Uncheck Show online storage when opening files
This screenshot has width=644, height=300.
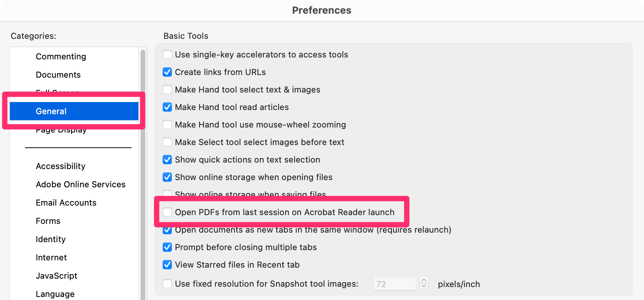pos(167,177)
